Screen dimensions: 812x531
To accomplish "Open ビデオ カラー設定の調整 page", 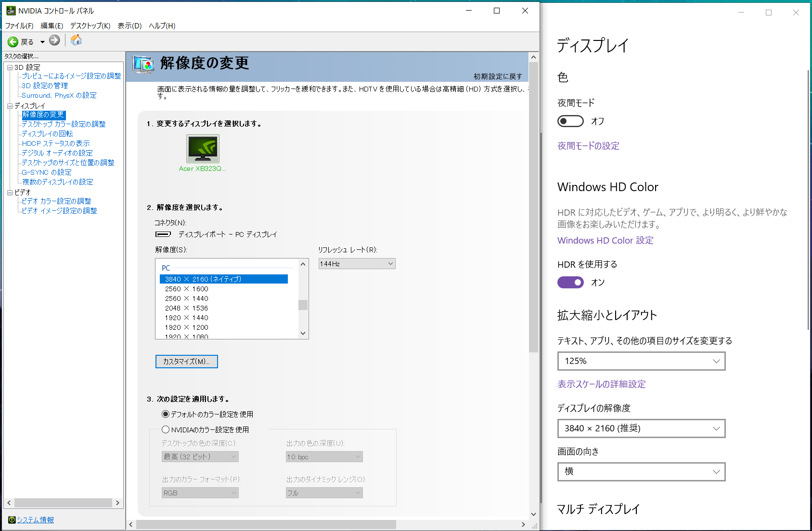I will point(56,201).
